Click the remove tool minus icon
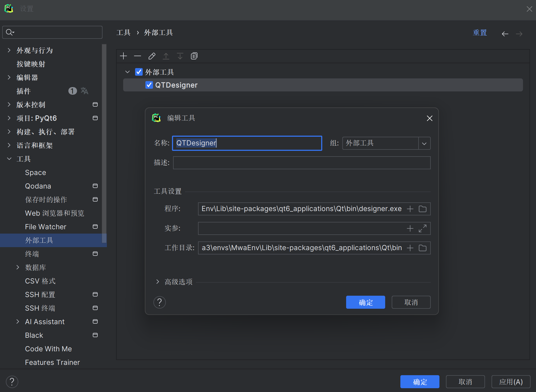 pos(138,56)
